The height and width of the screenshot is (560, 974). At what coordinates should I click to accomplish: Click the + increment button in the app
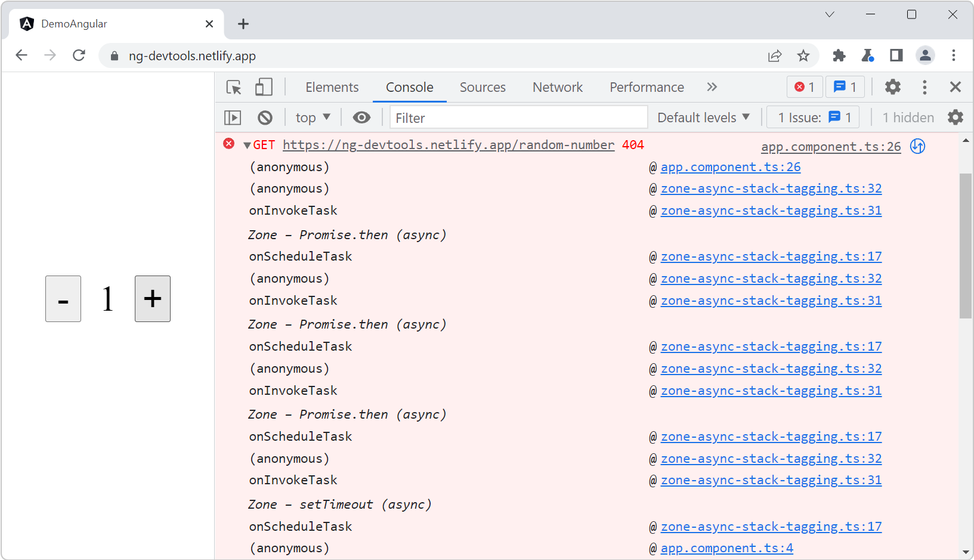pyautogui.click(x=152, y=299)
